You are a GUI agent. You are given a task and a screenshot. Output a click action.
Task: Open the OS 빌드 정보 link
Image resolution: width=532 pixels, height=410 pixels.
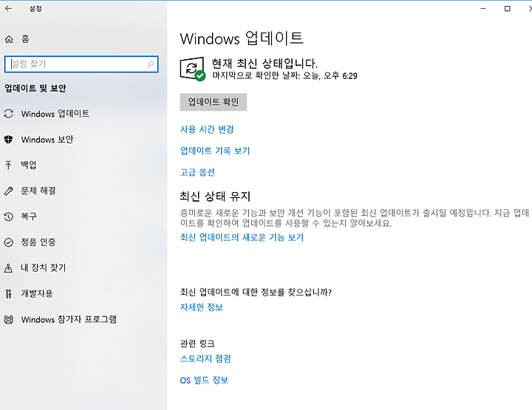pos(204,380)
